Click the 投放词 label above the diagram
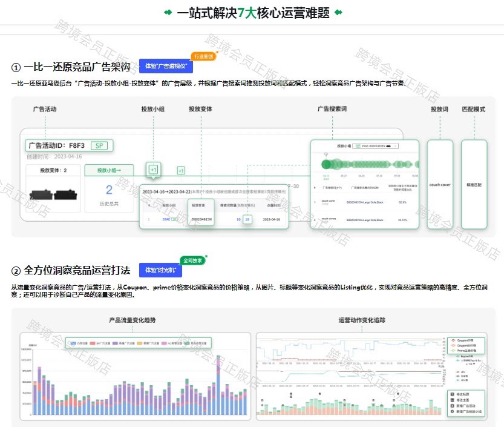Viewport: 504px width, 427px height. (439, 109)
